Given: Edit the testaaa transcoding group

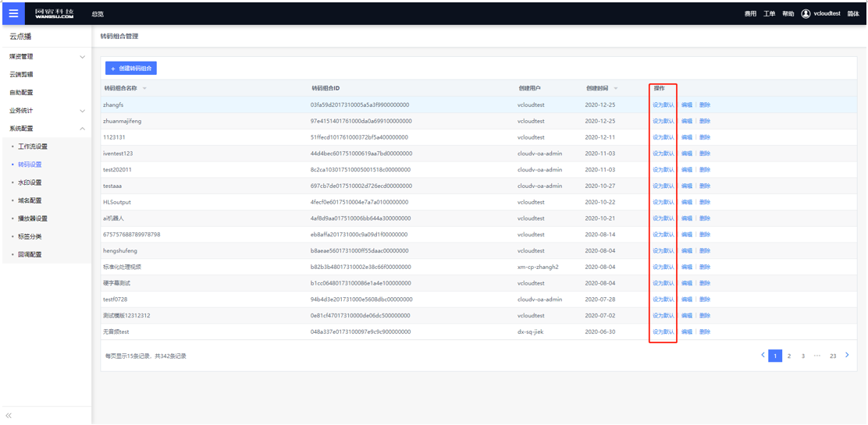Looking at the screenshot, I should click(x=686, y=186).
